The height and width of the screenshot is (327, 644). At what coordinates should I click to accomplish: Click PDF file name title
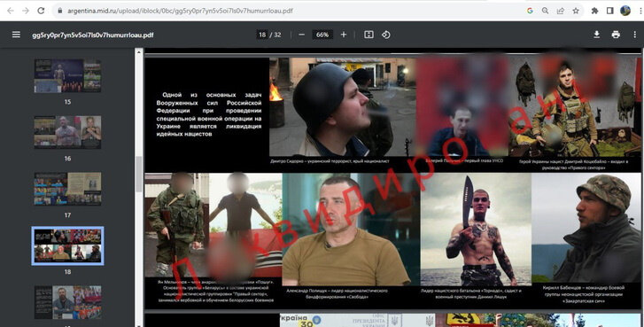click(x=93, y=35)
